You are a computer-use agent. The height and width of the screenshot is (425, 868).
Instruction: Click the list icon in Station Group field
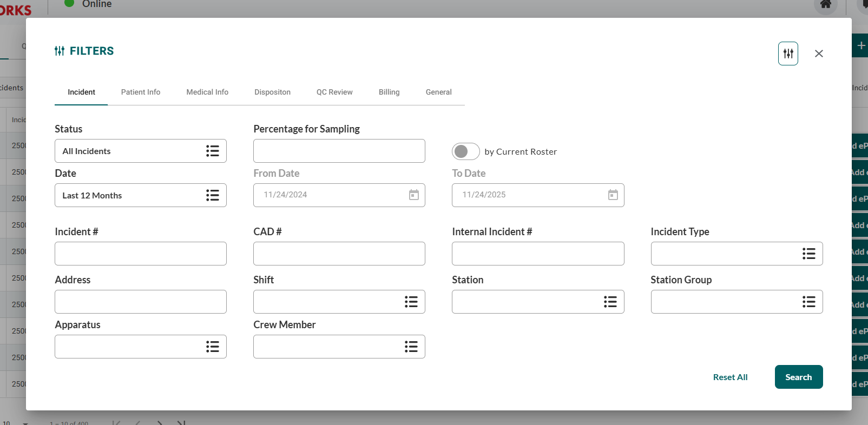(808, 302)
